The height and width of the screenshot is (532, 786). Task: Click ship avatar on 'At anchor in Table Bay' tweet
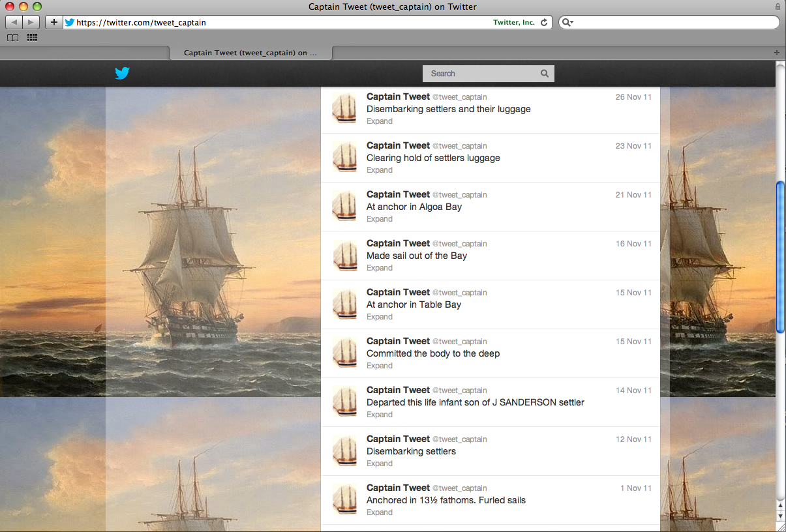(x=344, y=303)
